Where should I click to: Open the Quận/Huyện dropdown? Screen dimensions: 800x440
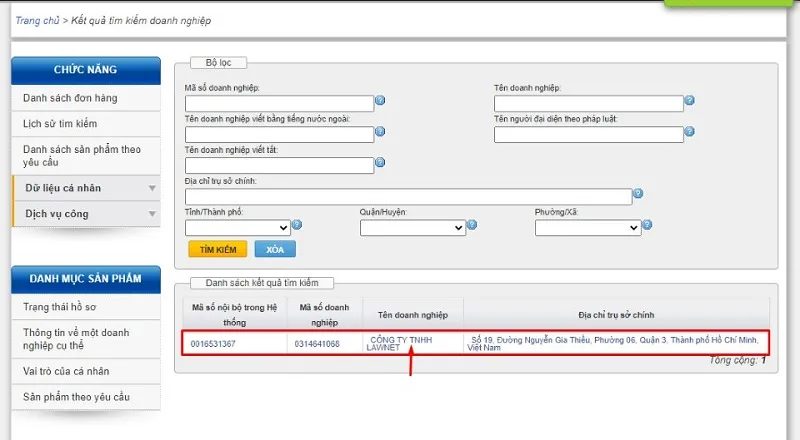tap(413, 228)
